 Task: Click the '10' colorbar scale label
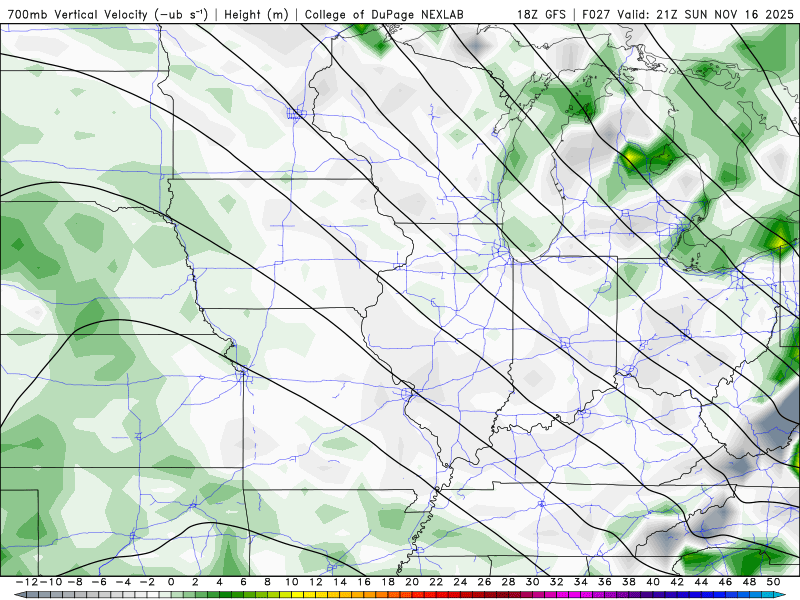(291, 582)
